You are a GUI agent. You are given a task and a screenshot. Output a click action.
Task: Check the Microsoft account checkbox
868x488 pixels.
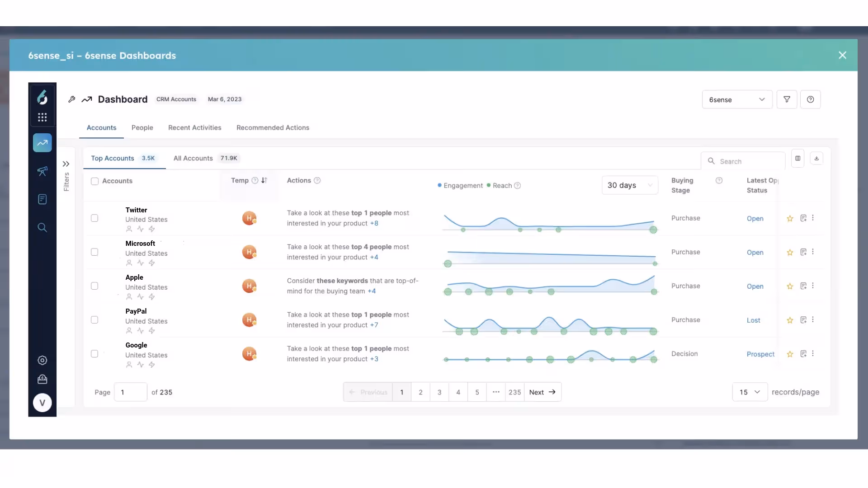[94, 252]
